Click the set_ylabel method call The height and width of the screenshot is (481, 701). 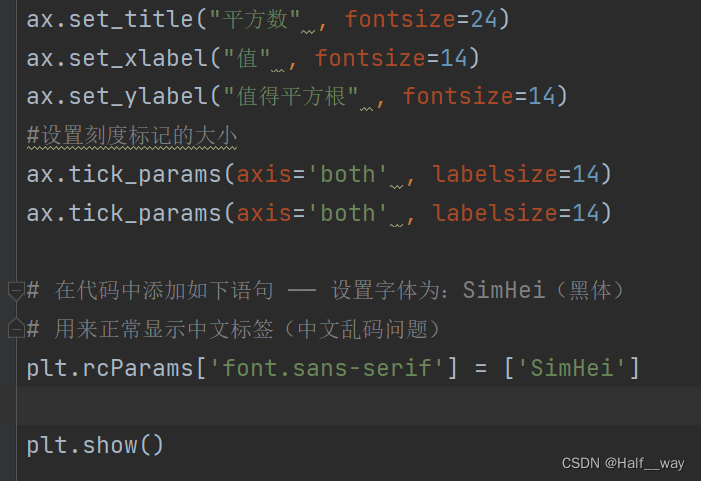tap(138, 97)
